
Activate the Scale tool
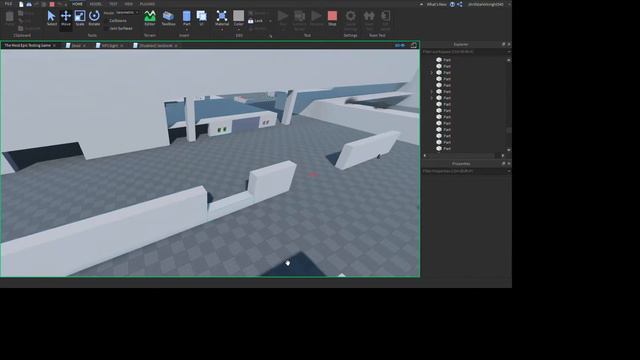(80, 18)
